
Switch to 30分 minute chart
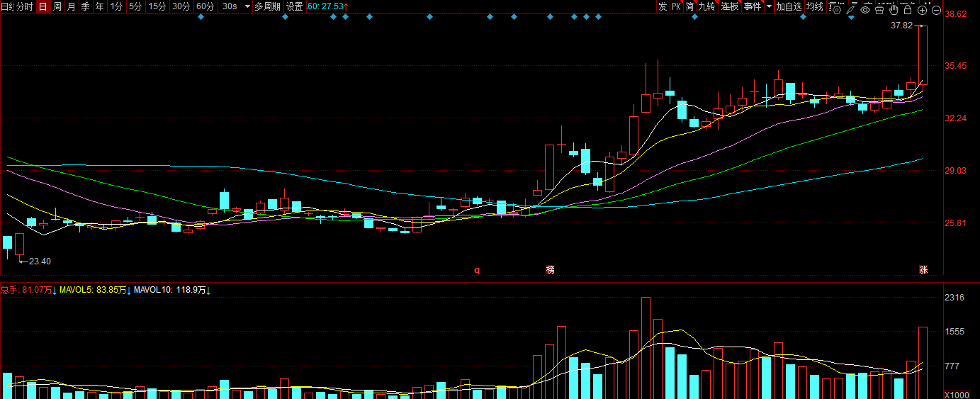click(181, 6)
